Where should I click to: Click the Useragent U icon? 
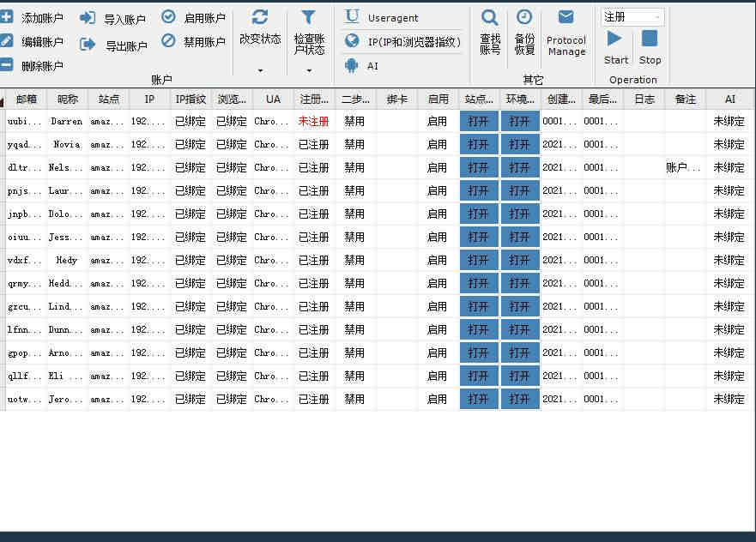[352, 17]
